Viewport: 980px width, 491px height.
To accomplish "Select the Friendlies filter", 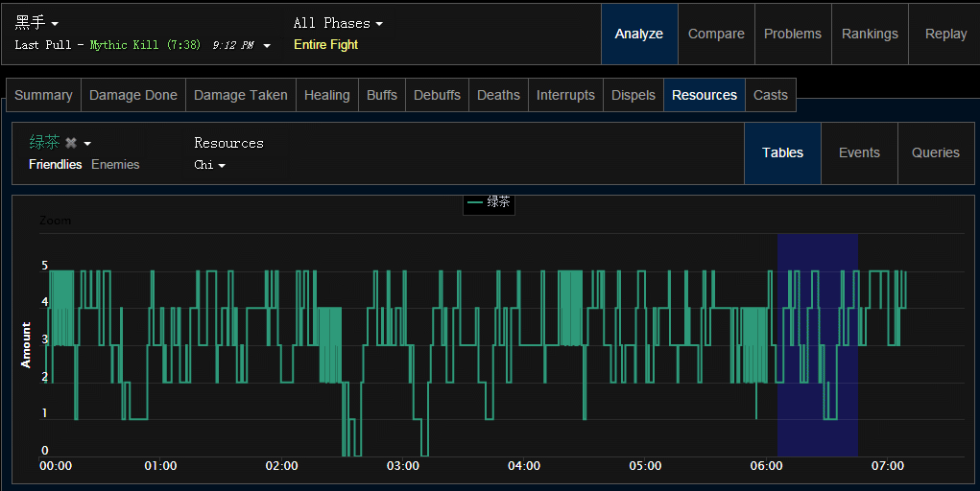I will point(55,165).
